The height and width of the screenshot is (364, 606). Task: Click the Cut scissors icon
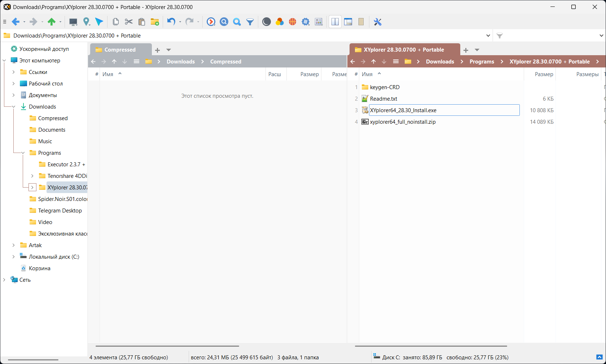click(x=129, y=22)
